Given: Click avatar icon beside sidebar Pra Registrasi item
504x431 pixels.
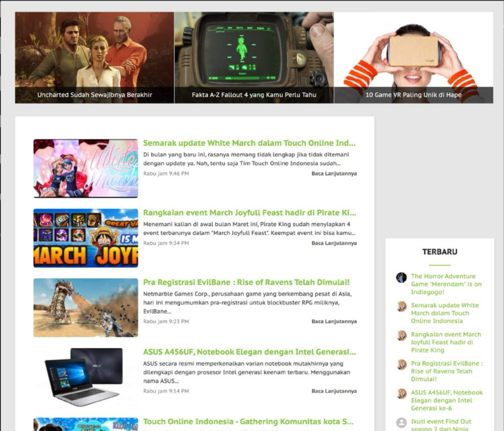Looking at the screenshot, I should click(402, 365).
